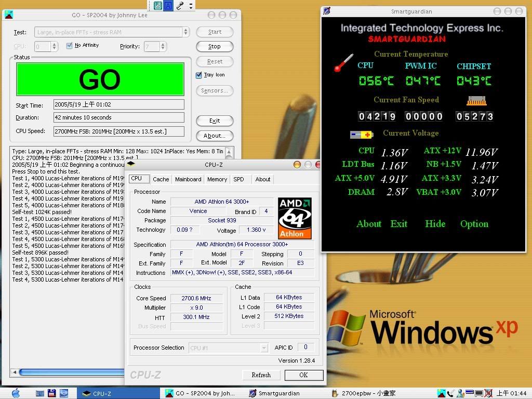
Task: Click the About link in Smartguardian
Action: click(x=369, y=224)
